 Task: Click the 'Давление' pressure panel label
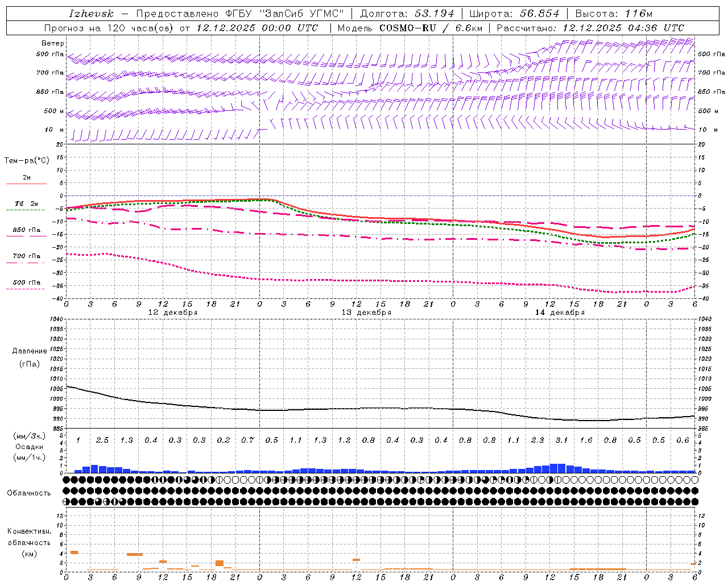click(x=30, y=351)
